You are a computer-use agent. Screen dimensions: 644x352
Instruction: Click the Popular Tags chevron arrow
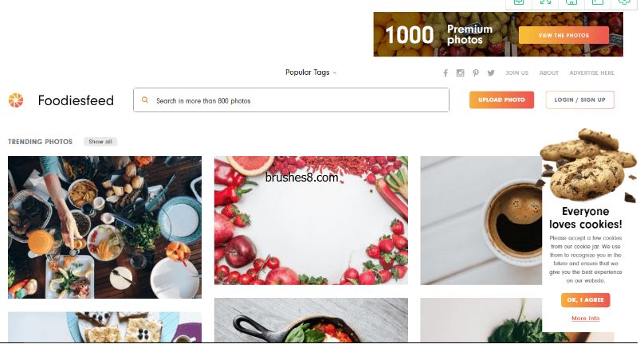coord(335,72)
